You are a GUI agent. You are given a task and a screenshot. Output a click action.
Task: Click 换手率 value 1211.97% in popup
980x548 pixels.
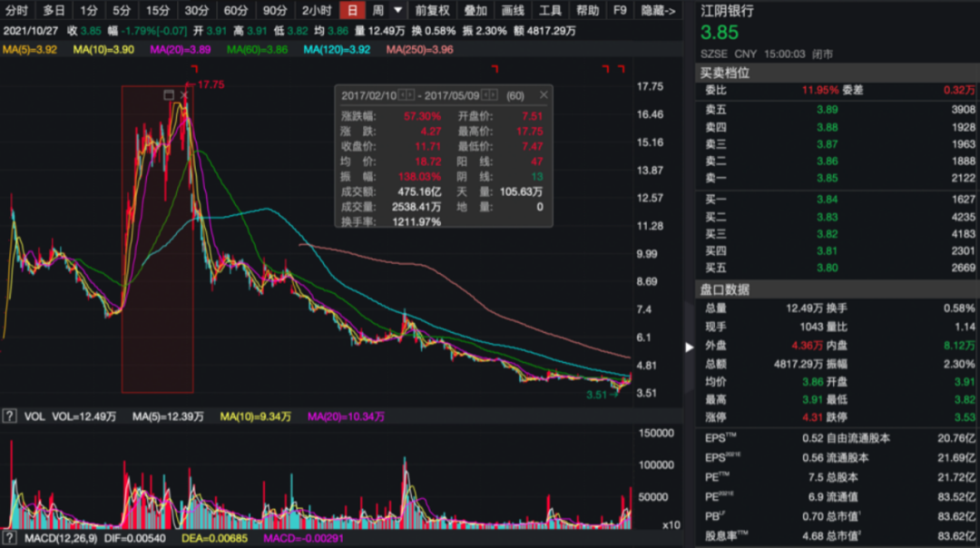(x=416, y=221)
